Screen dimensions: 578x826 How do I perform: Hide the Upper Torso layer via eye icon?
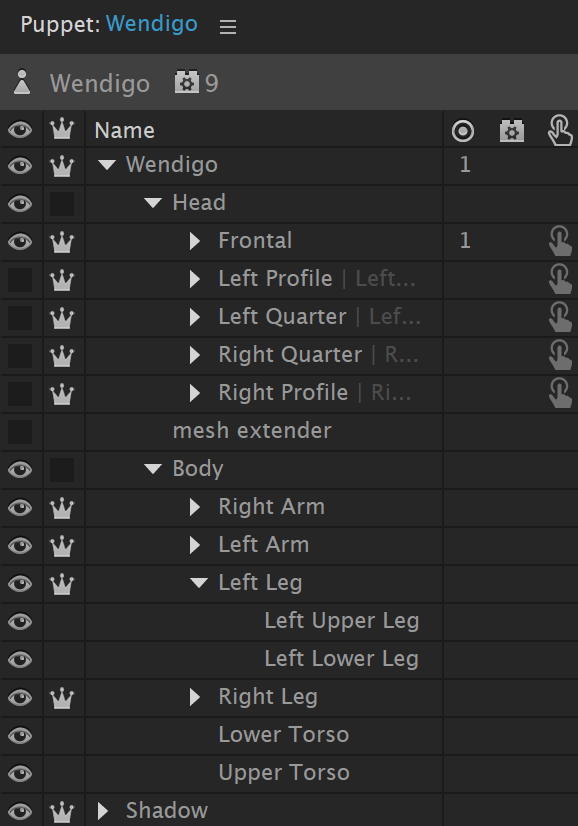tap(20, 773)
